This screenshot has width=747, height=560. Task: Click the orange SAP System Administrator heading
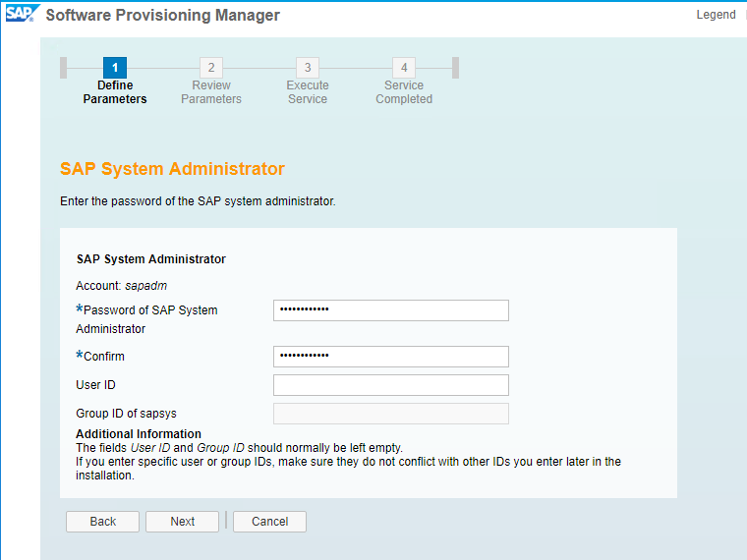click(x=172, y=169)
